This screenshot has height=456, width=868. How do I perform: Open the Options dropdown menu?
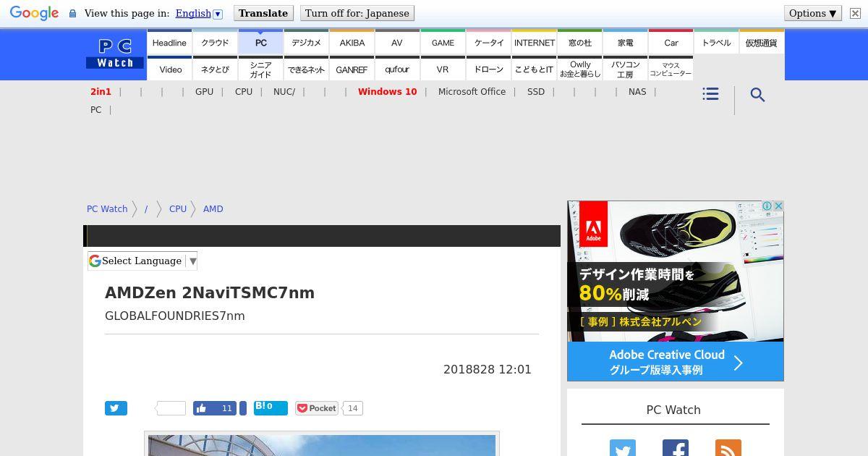813,13
